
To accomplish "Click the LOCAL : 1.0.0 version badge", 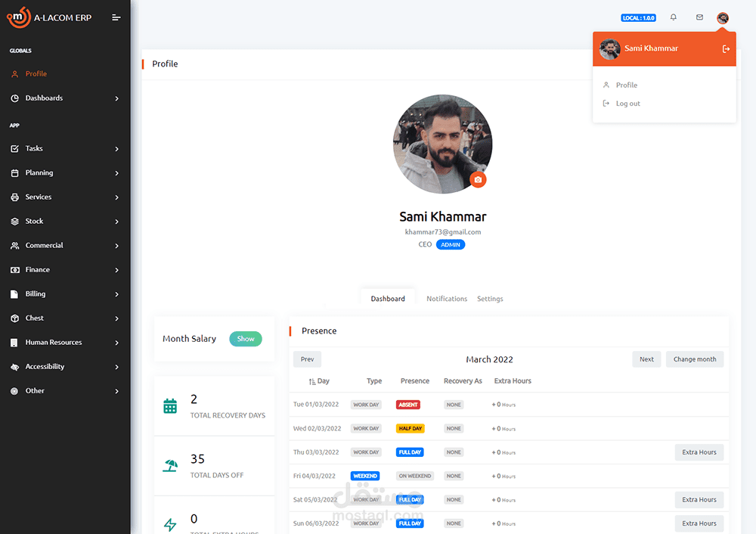I will [x=638, y=18].
